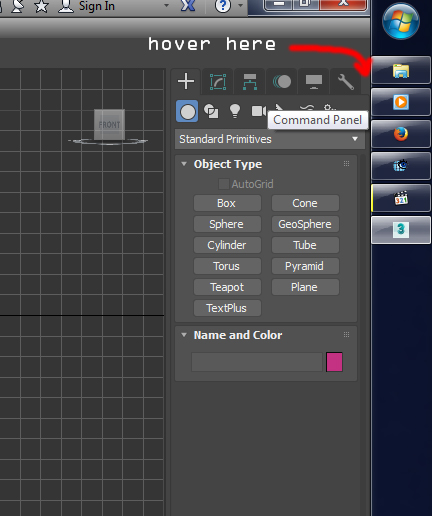Pick the Pyramid primitive button
The image size is (432, 516).
(x=305, y=266)
